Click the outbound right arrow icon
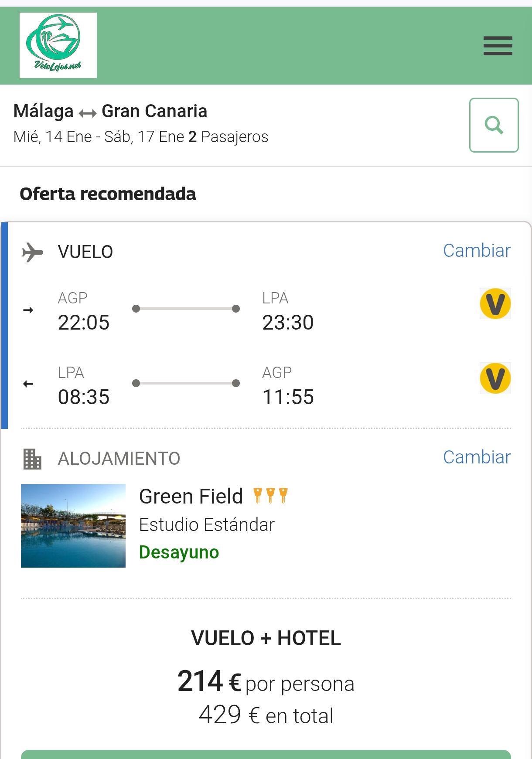 coord(28,310)
